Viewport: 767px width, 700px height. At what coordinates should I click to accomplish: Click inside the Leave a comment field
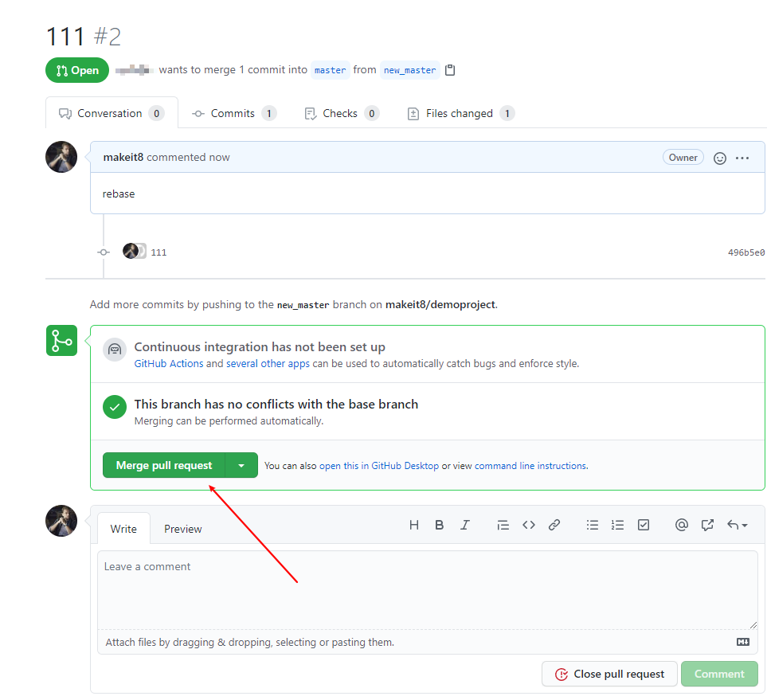[428, 590]
